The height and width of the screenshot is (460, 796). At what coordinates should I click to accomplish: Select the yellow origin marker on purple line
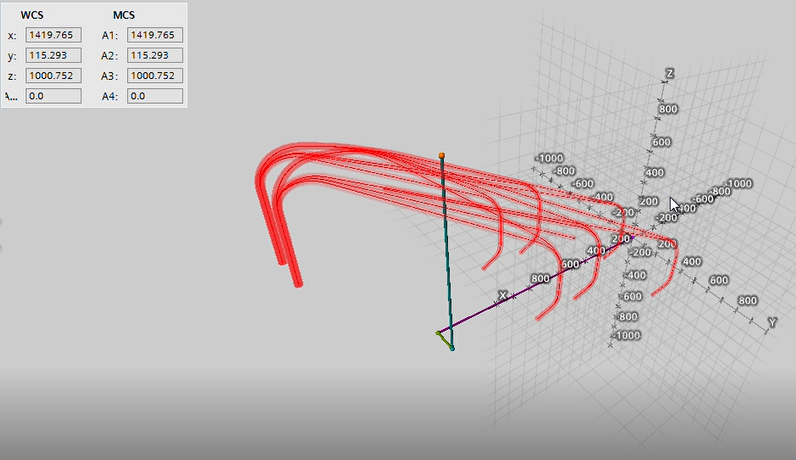(439, 332)
